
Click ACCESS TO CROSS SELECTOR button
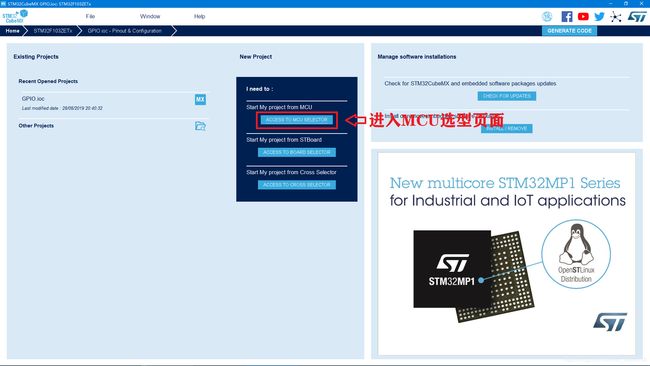(297, 185)
